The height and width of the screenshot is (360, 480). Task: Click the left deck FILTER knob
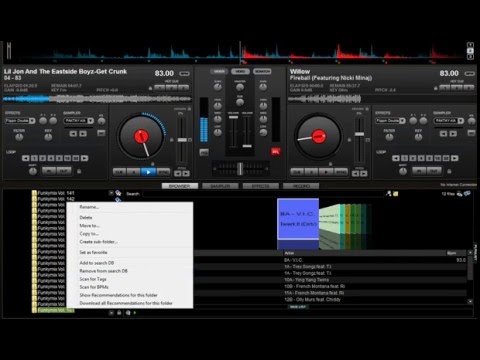[19, 137]
